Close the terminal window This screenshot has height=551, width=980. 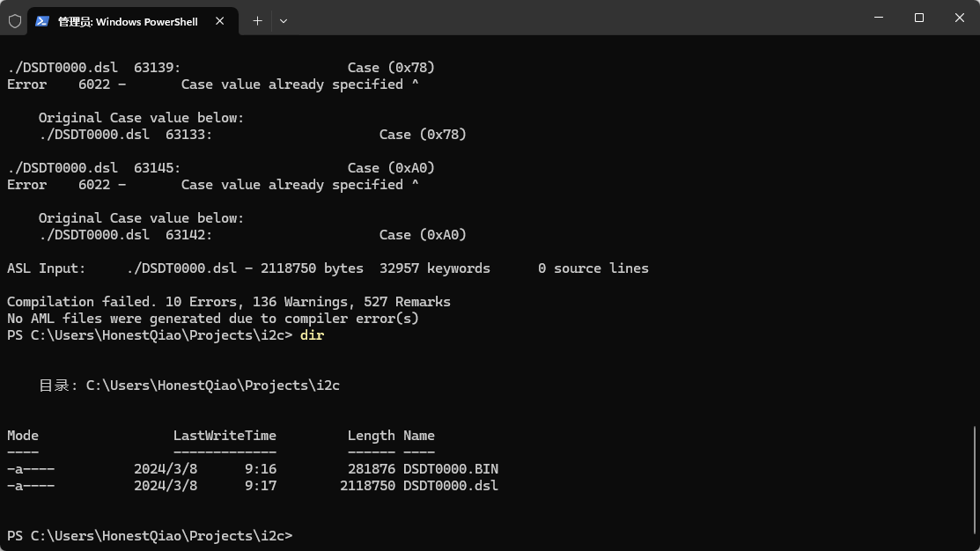click(x=960, y=18)
